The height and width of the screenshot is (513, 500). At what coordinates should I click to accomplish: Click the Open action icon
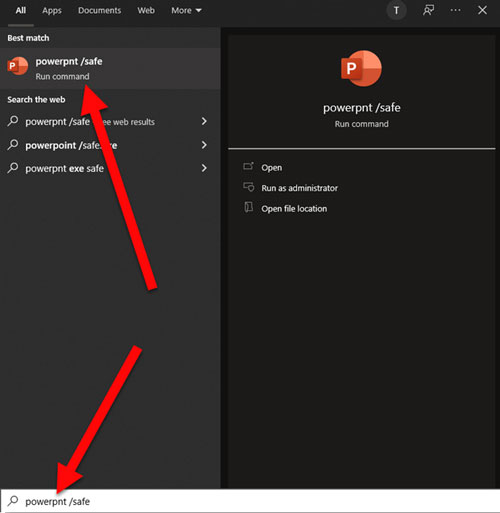pyautogui.click(x=248, y=166)
